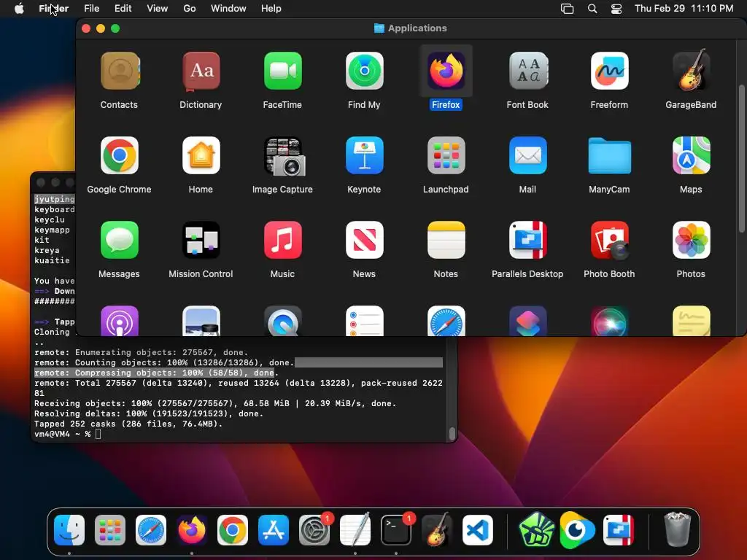Open Google Chrome from the Dock
The width and height of the screenshot is (747, 560).
233,530
